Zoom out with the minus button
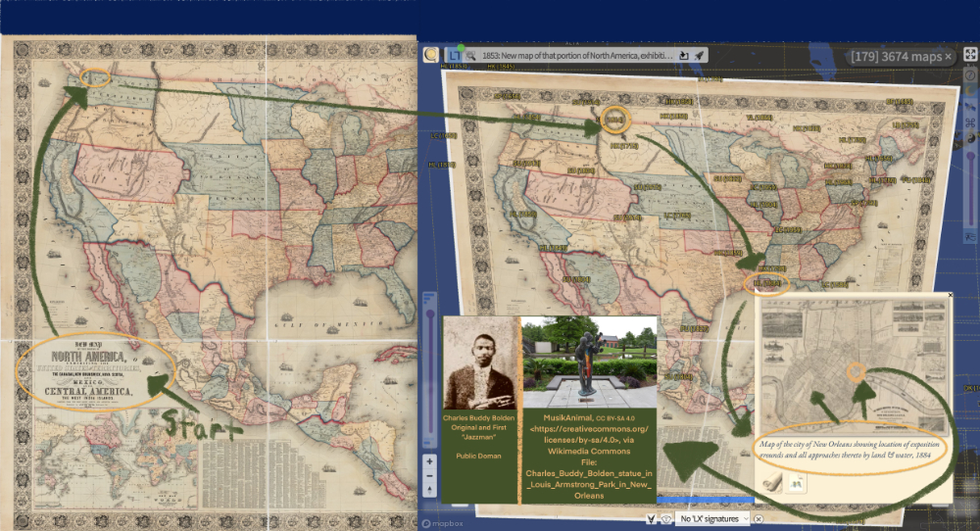Image resolution: width=980 pixels, height=531 pixels. tap(429, 476)
